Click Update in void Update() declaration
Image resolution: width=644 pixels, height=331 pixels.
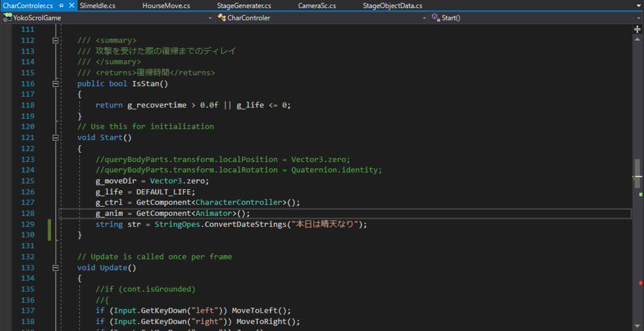[x=113, y=268]
